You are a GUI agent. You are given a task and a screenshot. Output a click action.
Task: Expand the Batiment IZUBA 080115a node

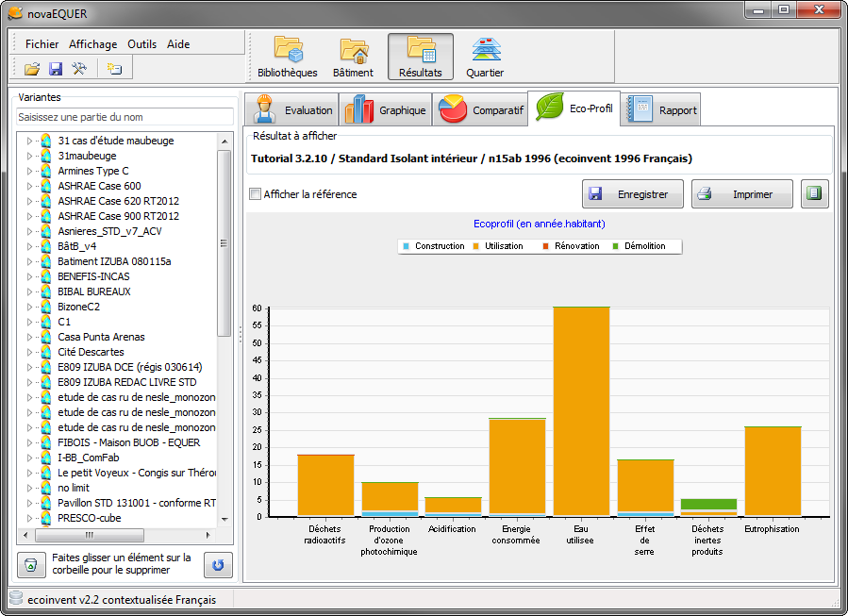[x=29, y=261]
